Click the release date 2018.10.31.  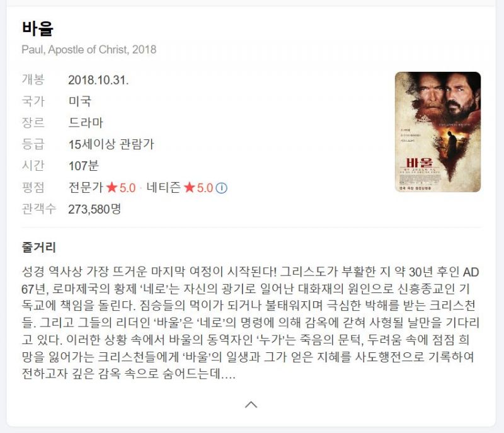(x=98, y=80)
